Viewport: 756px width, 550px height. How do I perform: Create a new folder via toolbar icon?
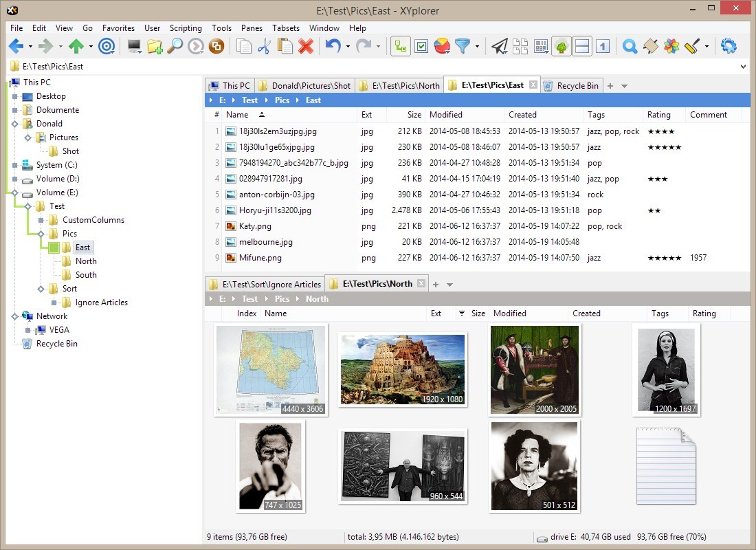(x=155, y=46)
